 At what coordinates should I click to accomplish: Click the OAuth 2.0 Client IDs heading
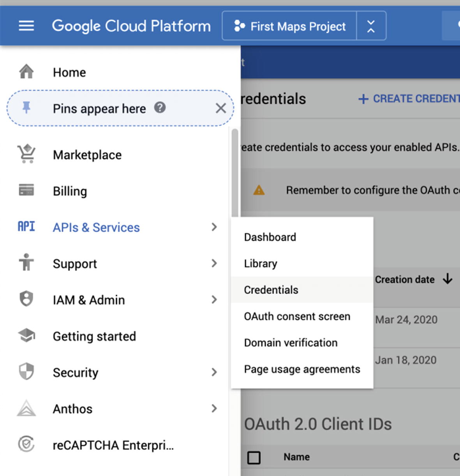318,424
